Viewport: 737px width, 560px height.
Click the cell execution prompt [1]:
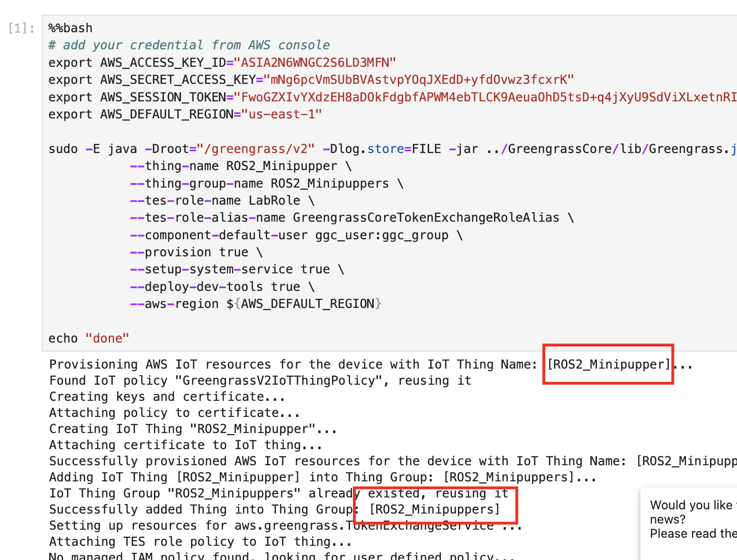point(21,28)
